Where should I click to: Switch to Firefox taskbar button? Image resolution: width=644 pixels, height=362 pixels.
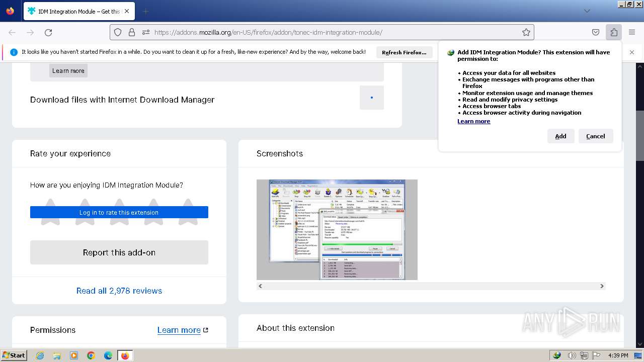tap(125, 355)
